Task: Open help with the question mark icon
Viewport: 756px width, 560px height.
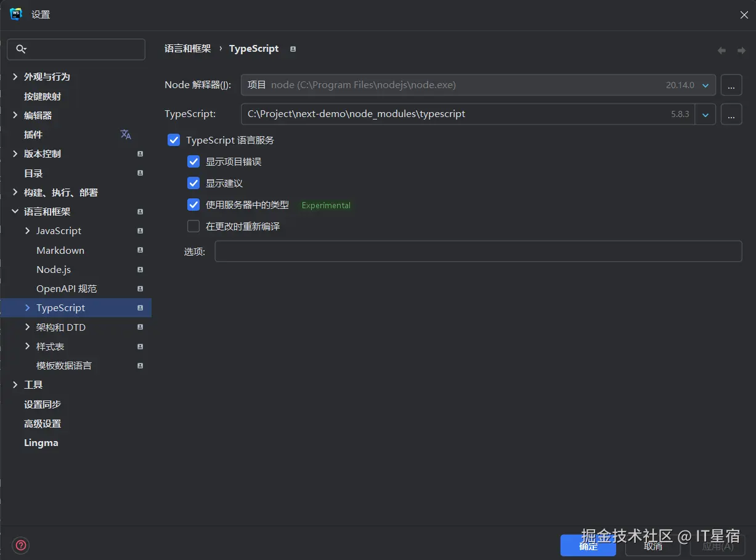Action: pos(21,545)
